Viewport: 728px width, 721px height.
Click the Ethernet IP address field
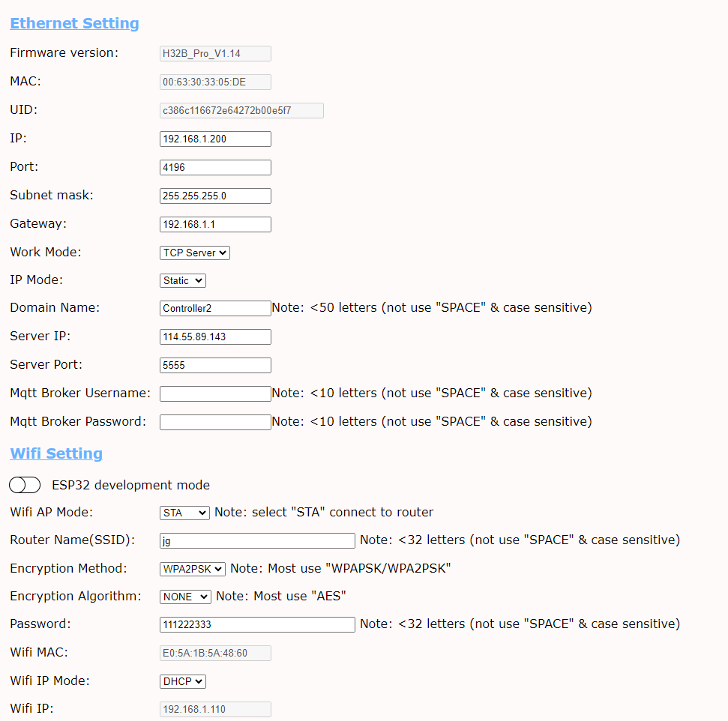(x=215, y=139)
